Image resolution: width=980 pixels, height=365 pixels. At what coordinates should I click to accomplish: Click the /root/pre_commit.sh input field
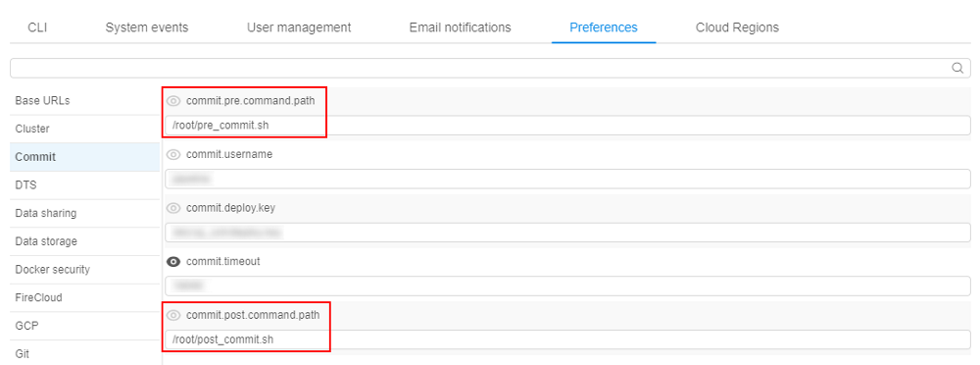pyautogui.click(x=567, y=126)
